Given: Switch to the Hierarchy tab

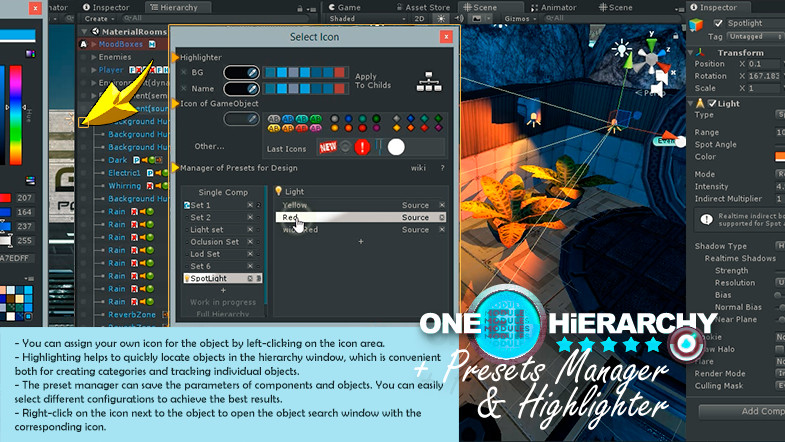Looking at the screenshot, I should [x=178, y=8].
